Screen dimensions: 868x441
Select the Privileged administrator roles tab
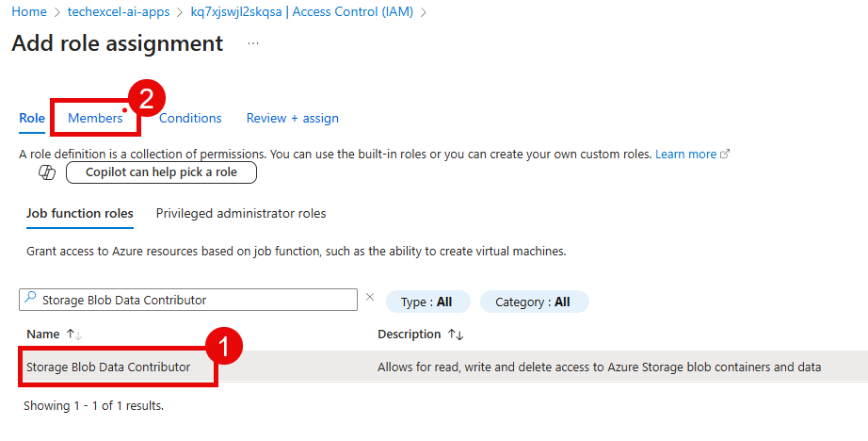point(241,213)
